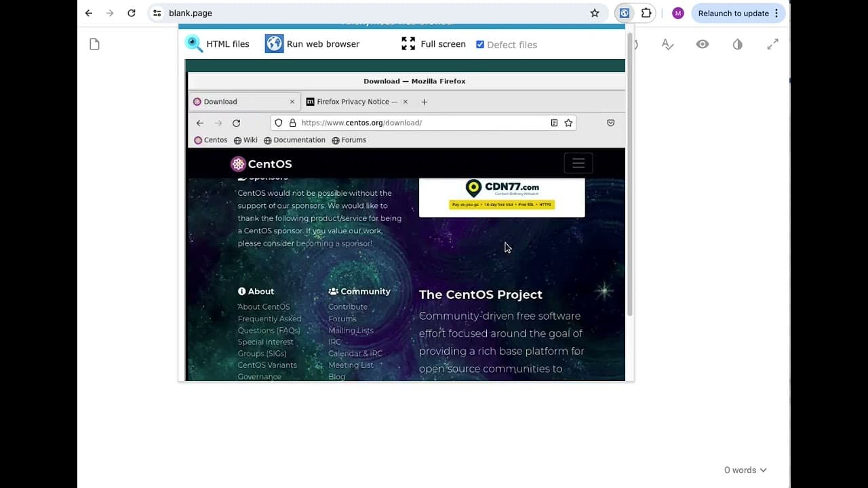Bookmark blank.page with the star icon
868x488 pixels.
(595, 13)
